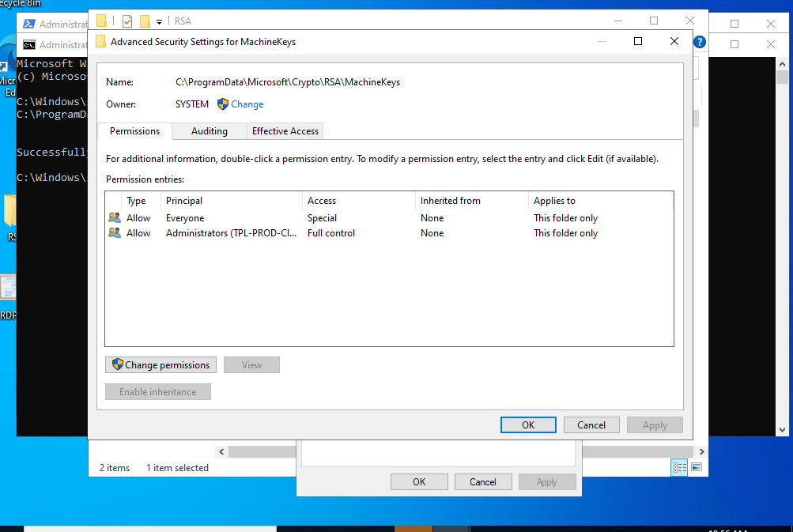Select the Permissions tab
Image resolution: width=793 pixels, height=532 pixels.
pos(134,131)
